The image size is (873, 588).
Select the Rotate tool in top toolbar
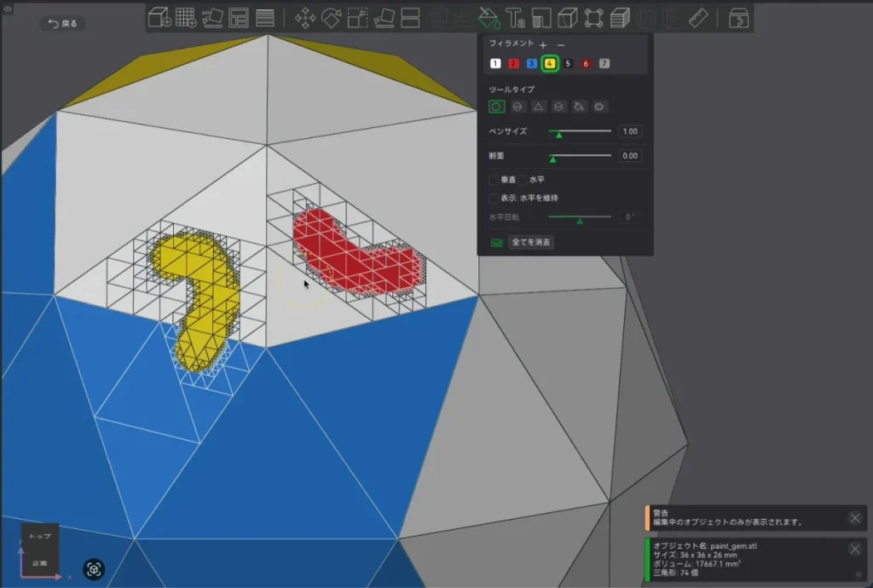[332, 18]
